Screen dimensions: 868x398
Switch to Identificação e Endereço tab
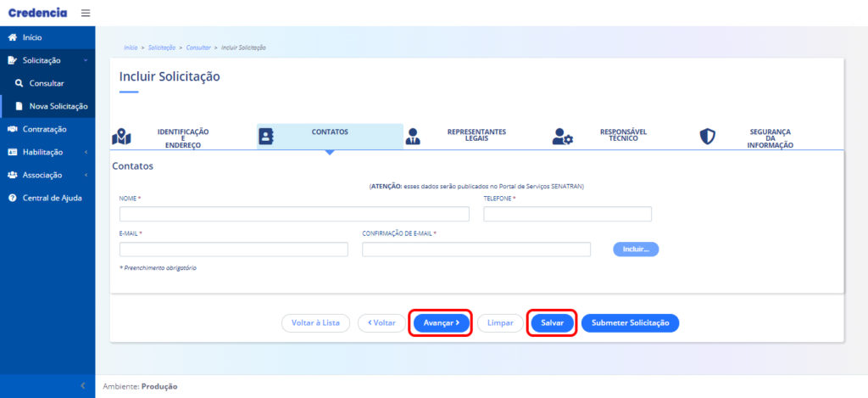[183, 137]
